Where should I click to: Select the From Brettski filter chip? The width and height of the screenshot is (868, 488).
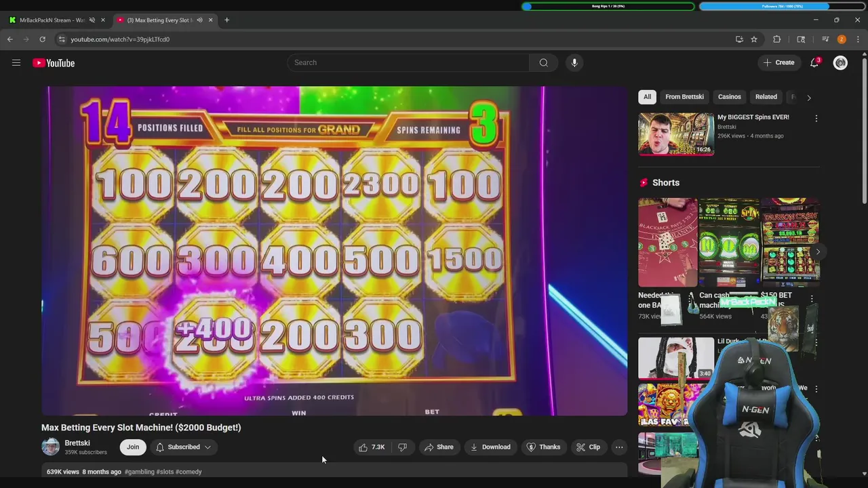click(684, 96)
